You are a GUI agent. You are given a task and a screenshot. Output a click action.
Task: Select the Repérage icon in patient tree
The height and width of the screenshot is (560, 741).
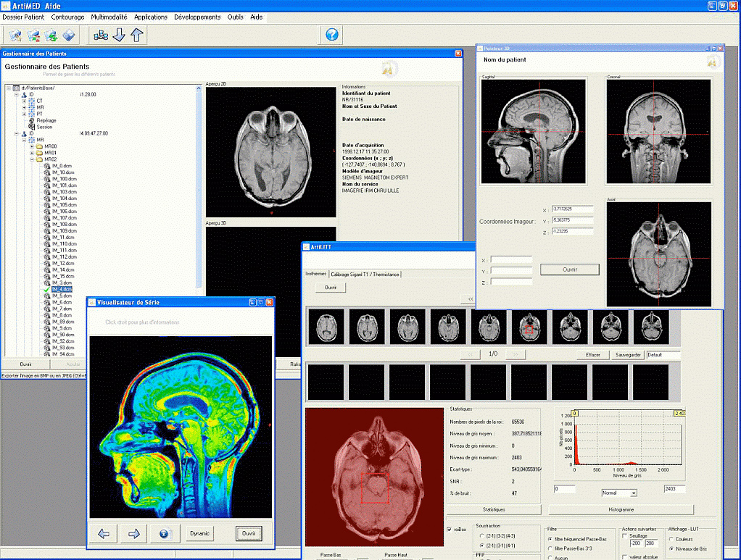(x=32, y=120)
